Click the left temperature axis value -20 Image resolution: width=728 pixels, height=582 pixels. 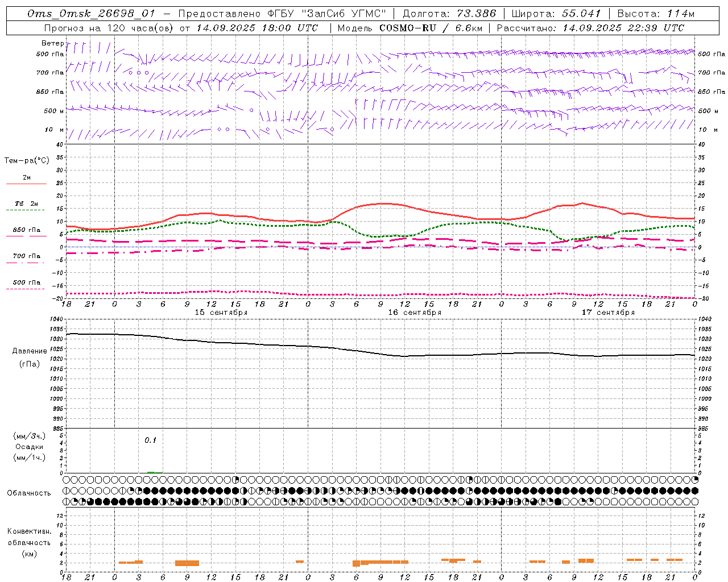59,298
